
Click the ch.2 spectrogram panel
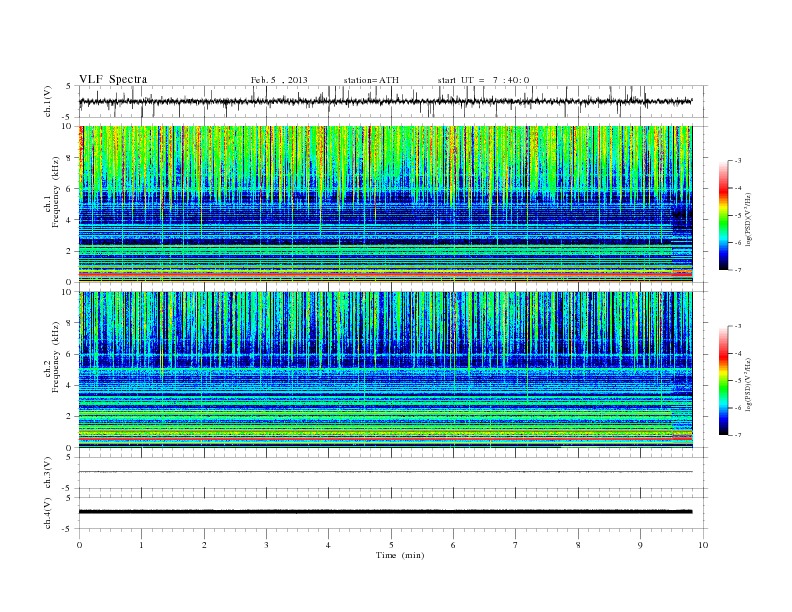click(386, 370)
